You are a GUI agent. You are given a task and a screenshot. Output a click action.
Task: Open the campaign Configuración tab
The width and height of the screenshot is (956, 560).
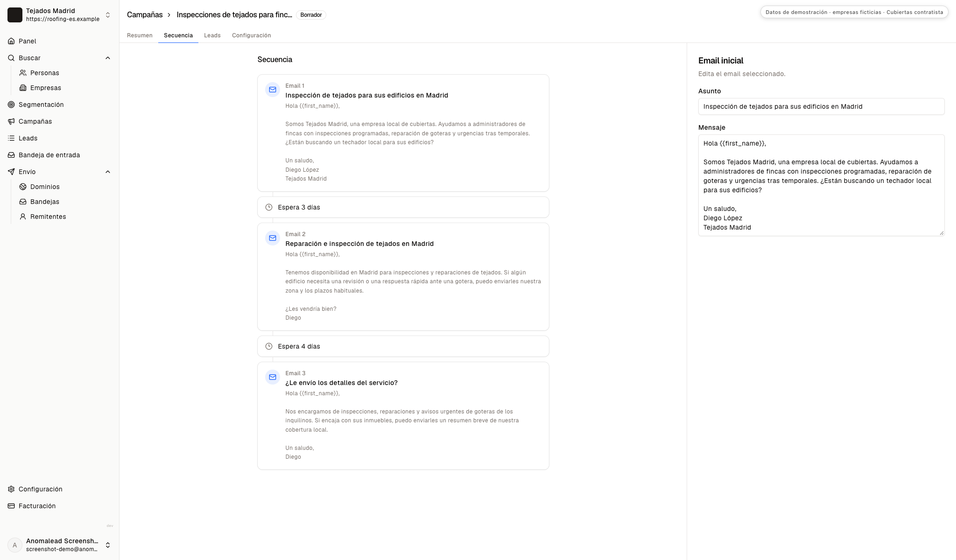252,35
